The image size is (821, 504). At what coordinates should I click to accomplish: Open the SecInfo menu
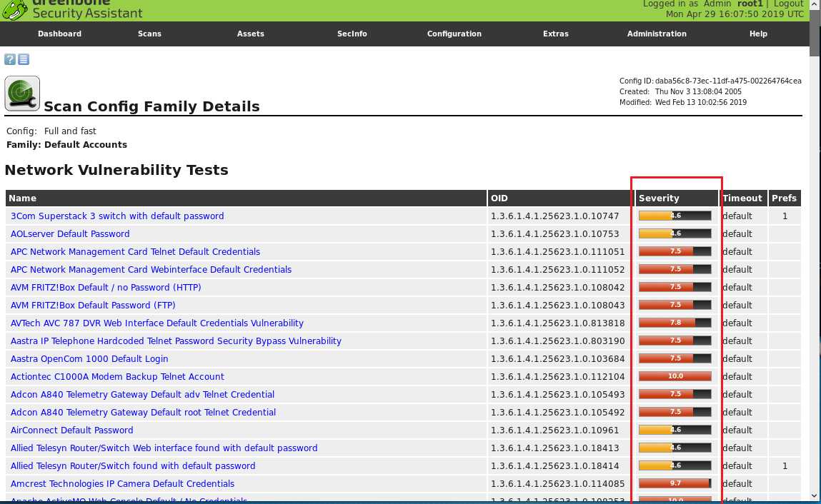pyautogui.click(x=352, y=34)
